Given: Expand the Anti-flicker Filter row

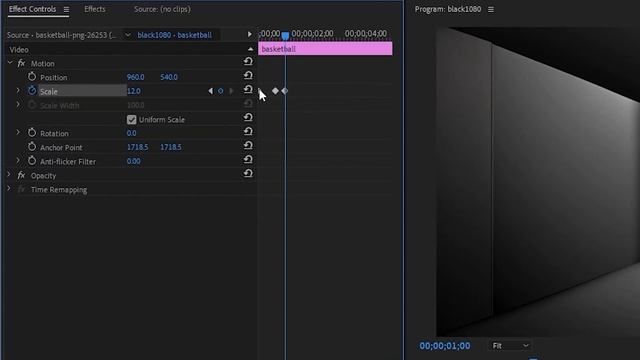Looking at the screenshot, I should pyautogui.click(x=18, y=160).
